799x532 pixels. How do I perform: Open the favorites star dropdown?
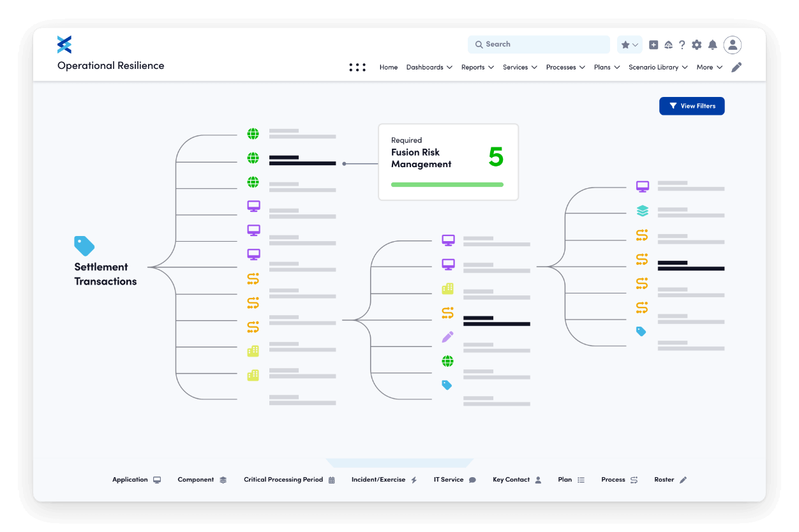[x=629, y=44]
